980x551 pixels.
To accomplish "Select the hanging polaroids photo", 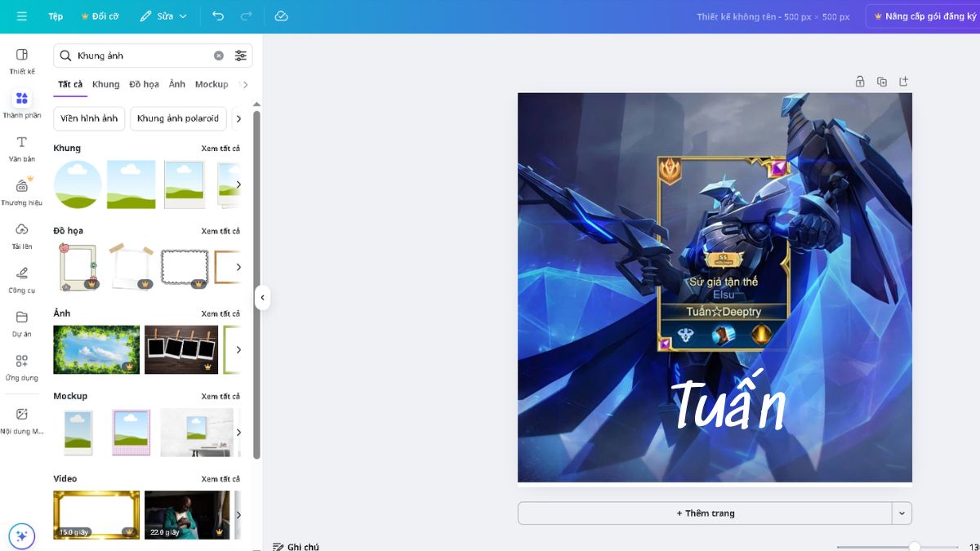I will pyautogui.click(x=181, y=349).
